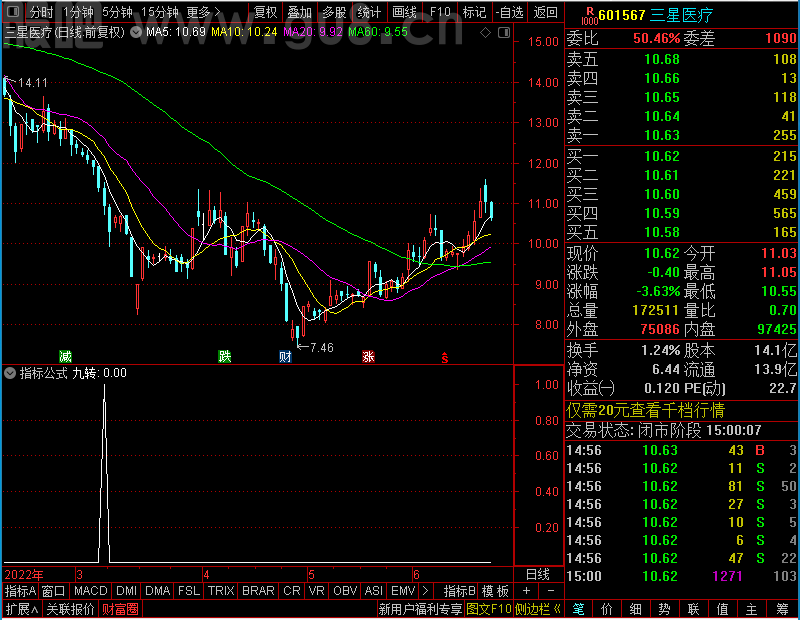
Task: Open the 财富圈 tab
Action: 120,609
